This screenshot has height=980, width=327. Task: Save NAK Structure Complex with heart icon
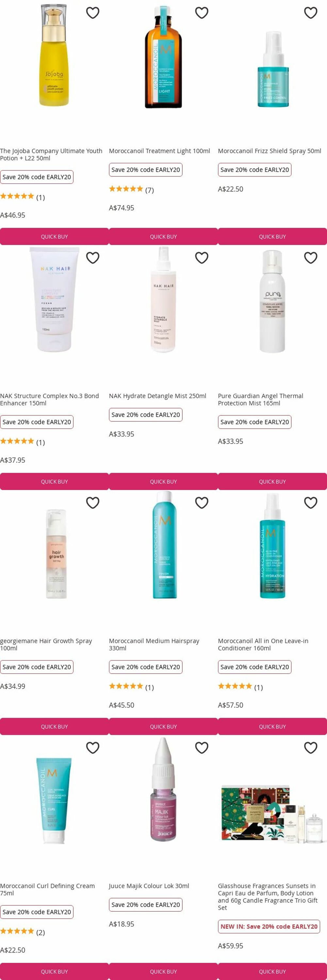pyautogui.click(x=93, y=258)
